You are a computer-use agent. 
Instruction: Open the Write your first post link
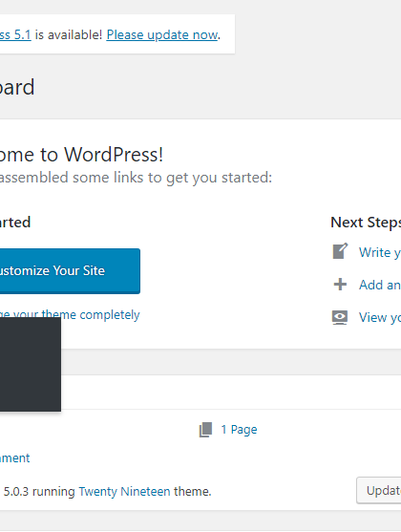380,252
